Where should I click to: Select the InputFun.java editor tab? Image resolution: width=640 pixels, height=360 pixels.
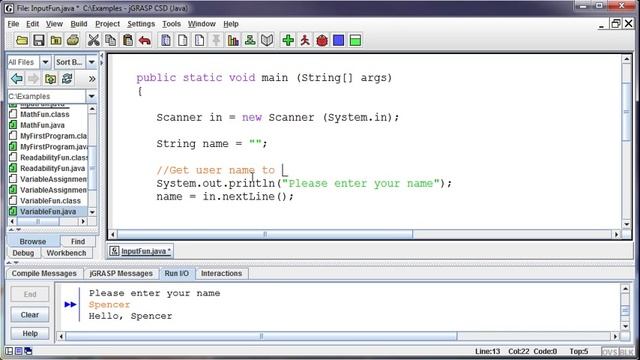click(x=141, y=251)
